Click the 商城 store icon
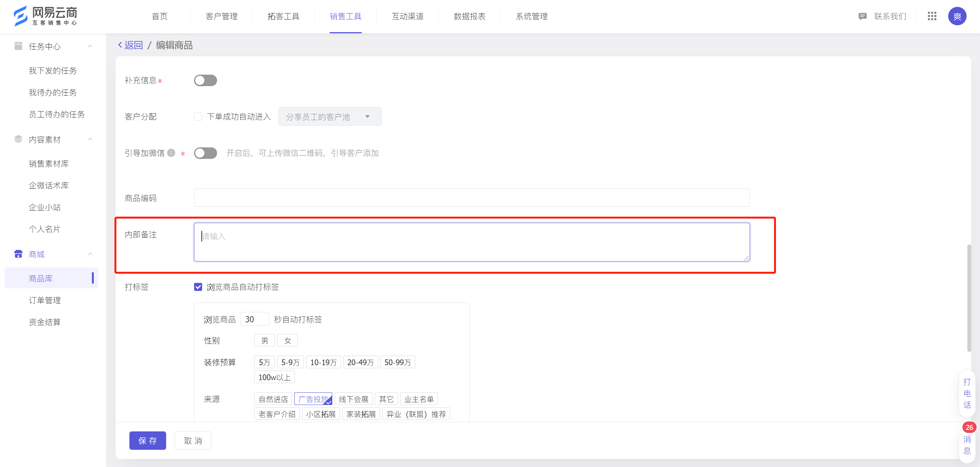 pyautogui.click(x=18, y=254)
